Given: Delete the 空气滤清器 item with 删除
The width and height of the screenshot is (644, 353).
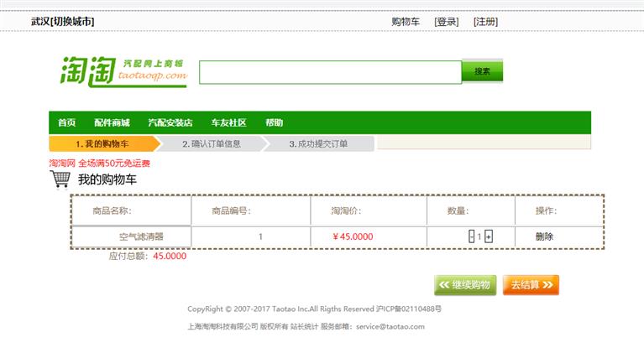Looking at the screenshot, I should coord(544,237).
